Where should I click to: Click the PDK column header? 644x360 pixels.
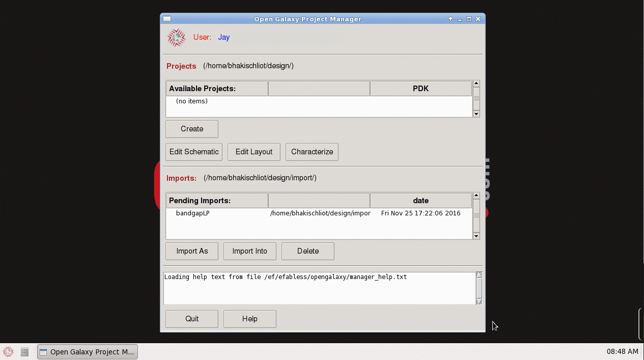[x=421, y=89]
